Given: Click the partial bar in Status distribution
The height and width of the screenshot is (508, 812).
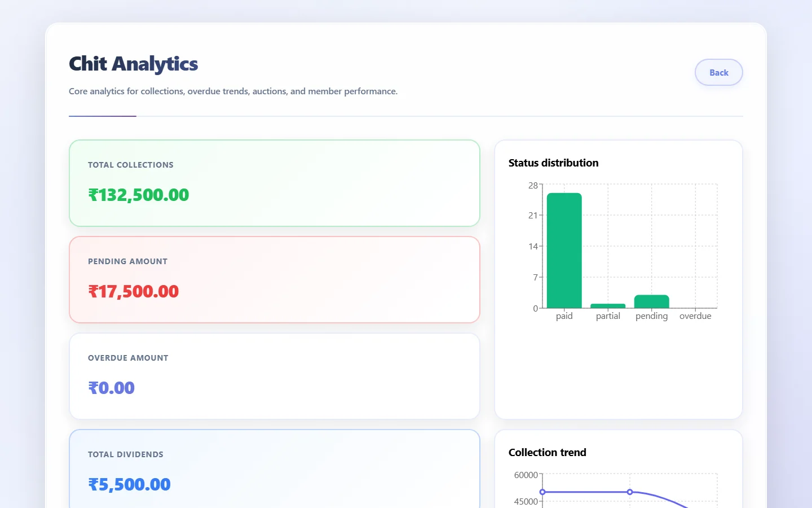Looking at the screenshot, I should [608, 306].
